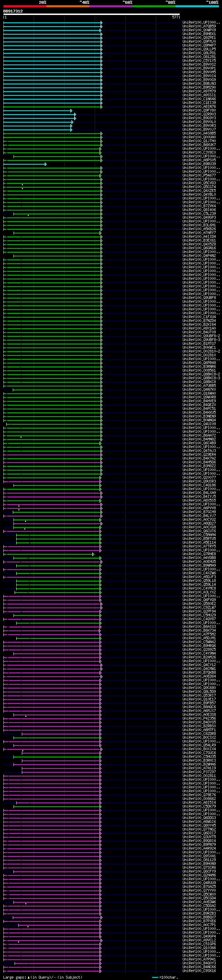The image size is (222, 980).
Task: Select hit label UniRef100_Q7RHE8
Action: [x=199, y=554]
